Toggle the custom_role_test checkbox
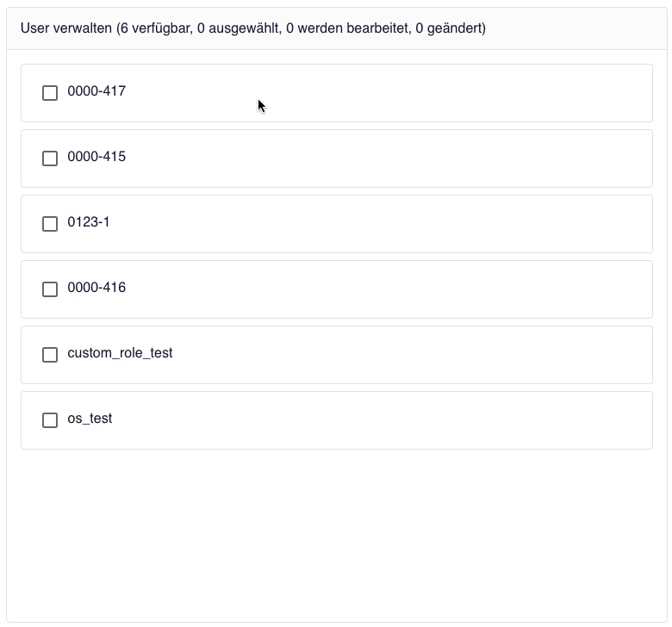672x627 pixels. [x=50, y=355]
